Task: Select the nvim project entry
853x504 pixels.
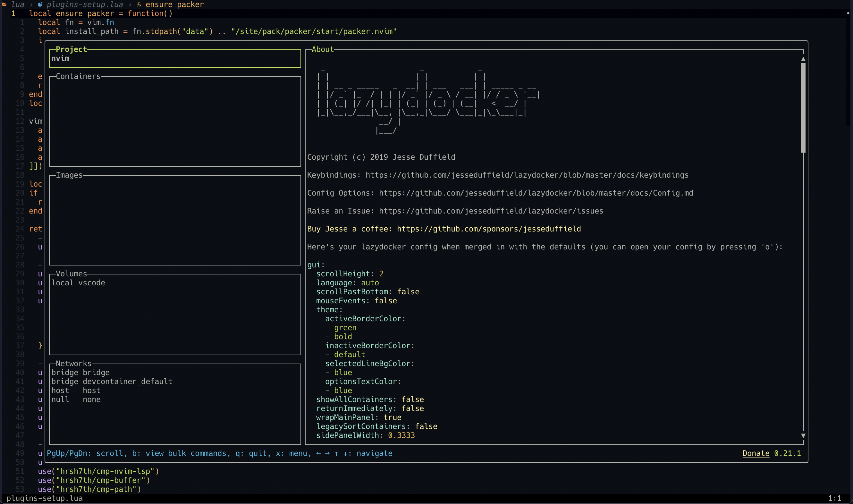Action: (61, 58)
